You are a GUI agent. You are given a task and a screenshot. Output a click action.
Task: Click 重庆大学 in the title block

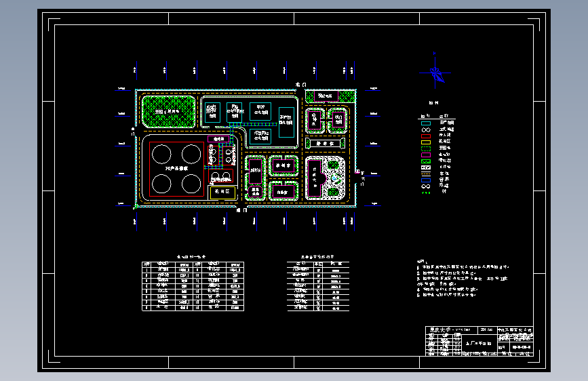click(440, 329)
